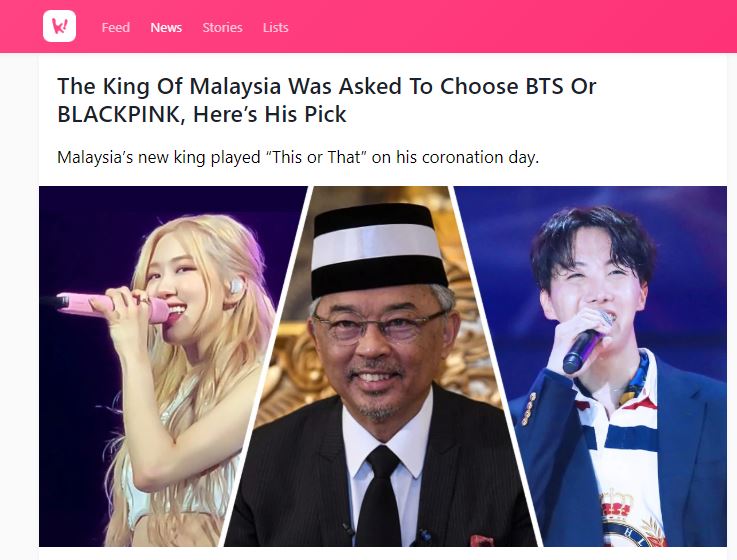Viewport: 737px width, 560px height.
Task: Click the black and white striped hat
Action: [x=377, y=250]
